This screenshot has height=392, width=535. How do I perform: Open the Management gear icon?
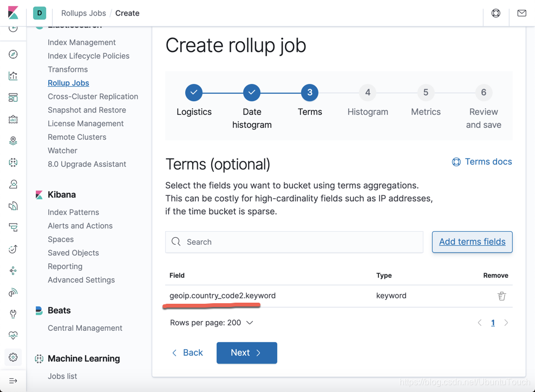(x=13, y=357)
